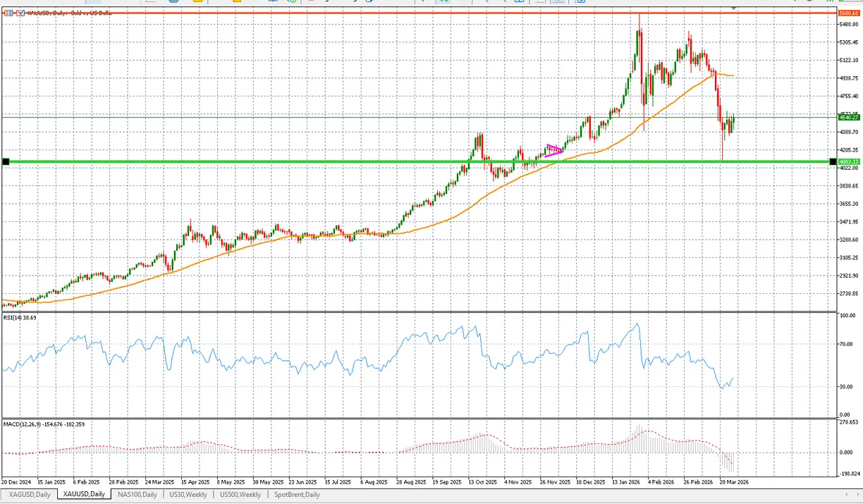Click the green 4540.27 current price label
The height and width of the screenshot is (504, 863).
click(x=847, y=118)
